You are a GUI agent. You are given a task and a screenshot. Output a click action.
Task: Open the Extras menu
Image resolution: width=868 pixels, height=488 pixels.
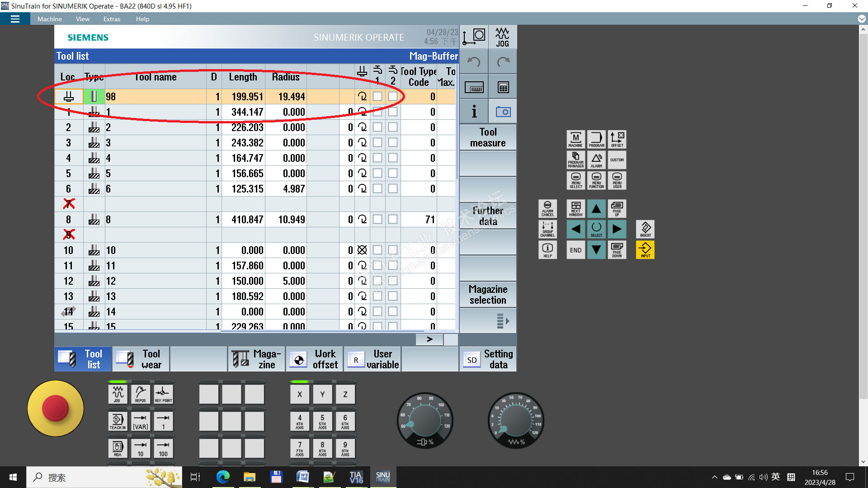coord(112,19)
